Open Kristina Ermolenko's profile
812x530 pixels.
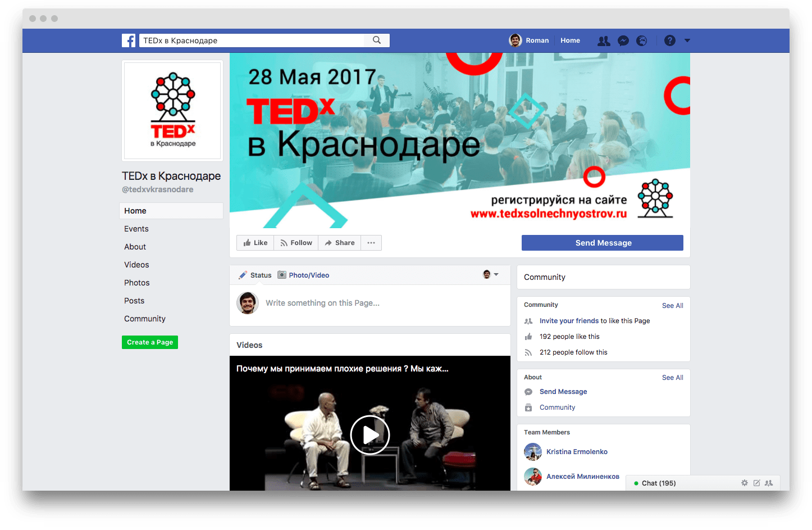(x=577, y=452)
